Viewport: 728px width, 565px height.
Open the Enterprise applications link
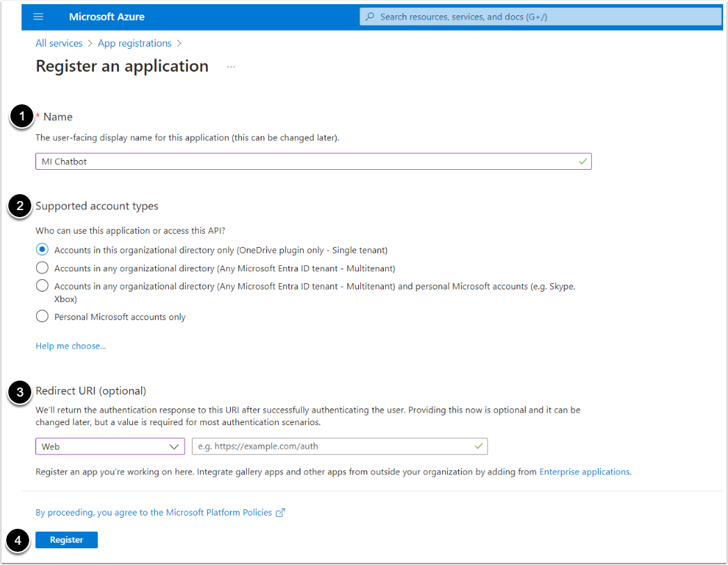[x=585, y=472]
